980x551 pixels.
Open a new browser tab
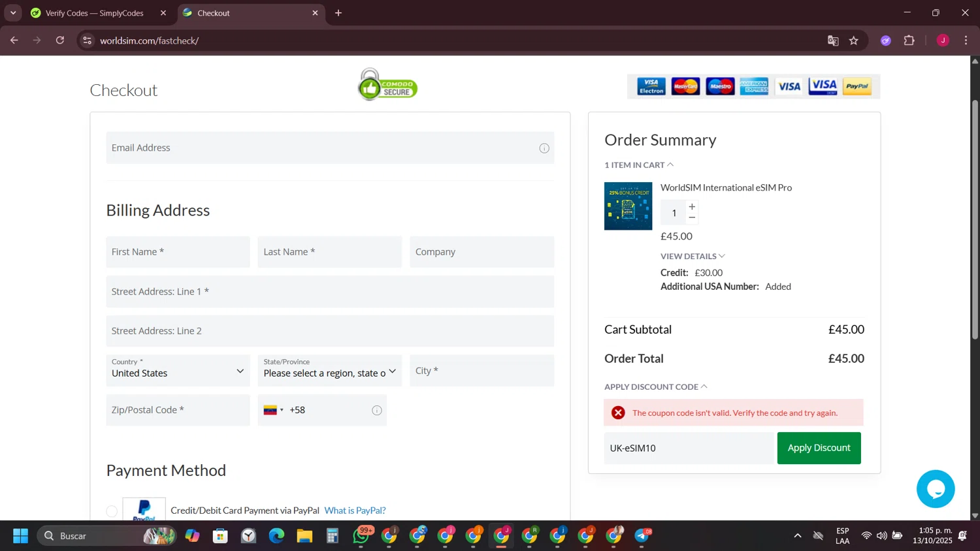[x=338, y=13]
